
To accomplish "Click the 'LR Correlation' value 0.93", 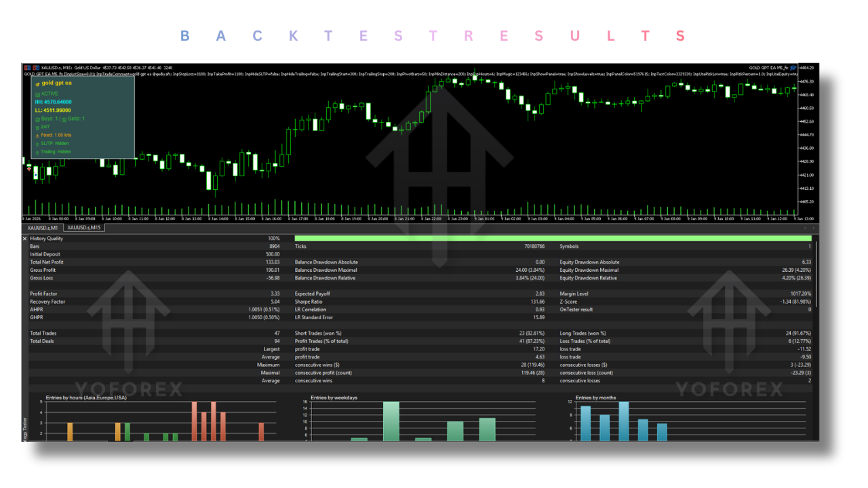I will [x=540, y=310].
